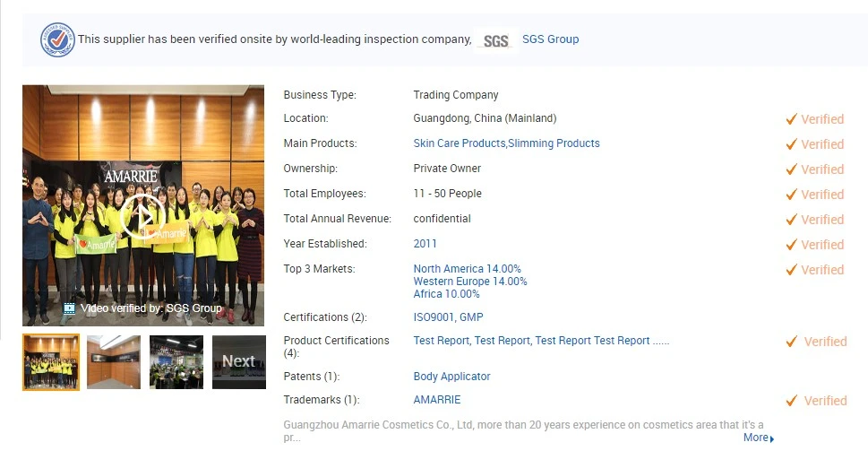The height and width of the screenshot is (451, 868).
Task: Click the supplier verified onsite notice text
Action: [x=275, y=39]
